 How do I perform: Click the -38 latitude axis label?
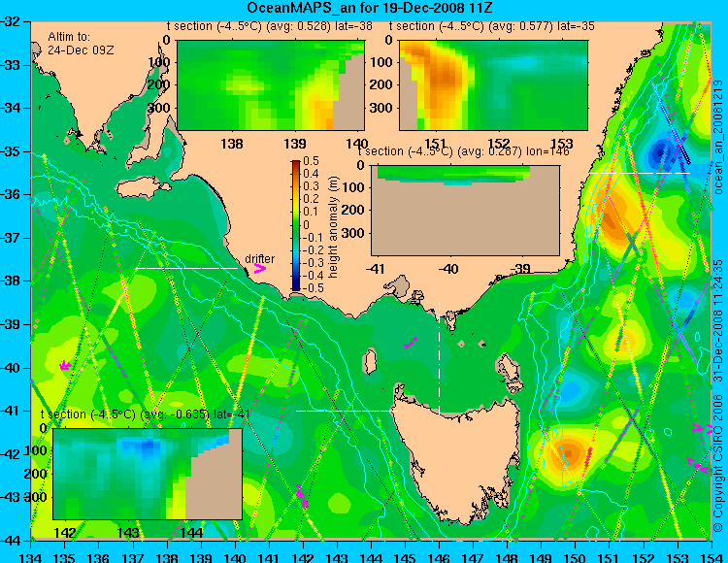[x=11, y=281]
